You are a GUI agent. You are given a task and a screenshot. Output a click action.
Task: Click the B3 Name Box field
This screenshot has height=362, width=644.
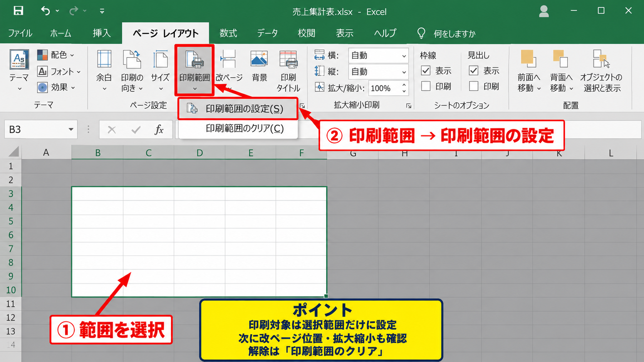35,130
